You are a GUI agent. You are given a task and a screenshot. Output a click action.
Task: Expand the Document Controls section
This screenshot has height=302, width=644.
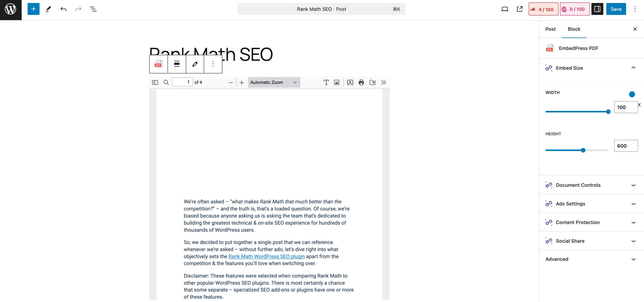591,185
